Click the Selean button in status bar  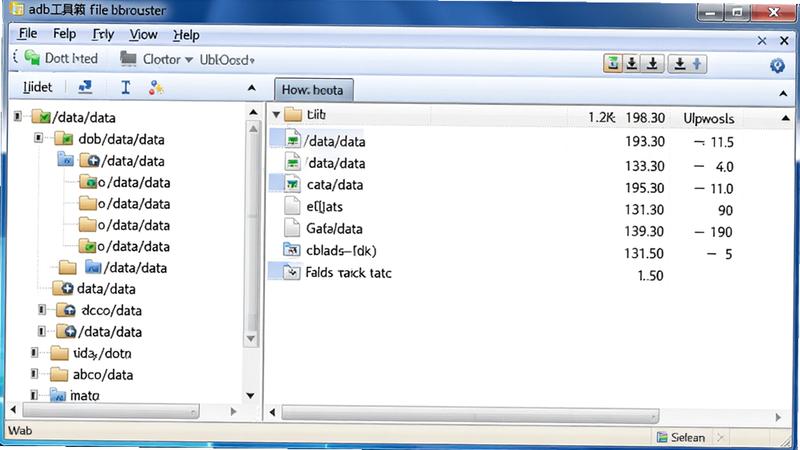pyautogui.click(x=682, y=437)
